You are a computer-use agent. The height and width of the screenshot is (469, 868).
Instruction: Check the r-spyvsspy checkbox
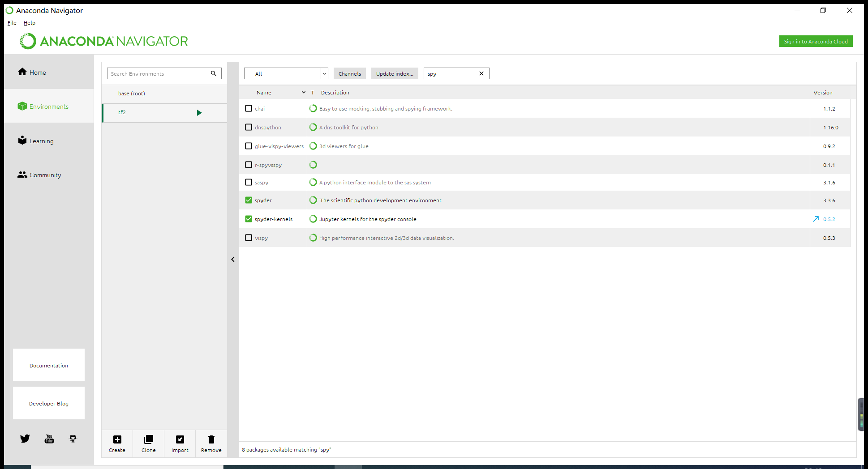249,165
